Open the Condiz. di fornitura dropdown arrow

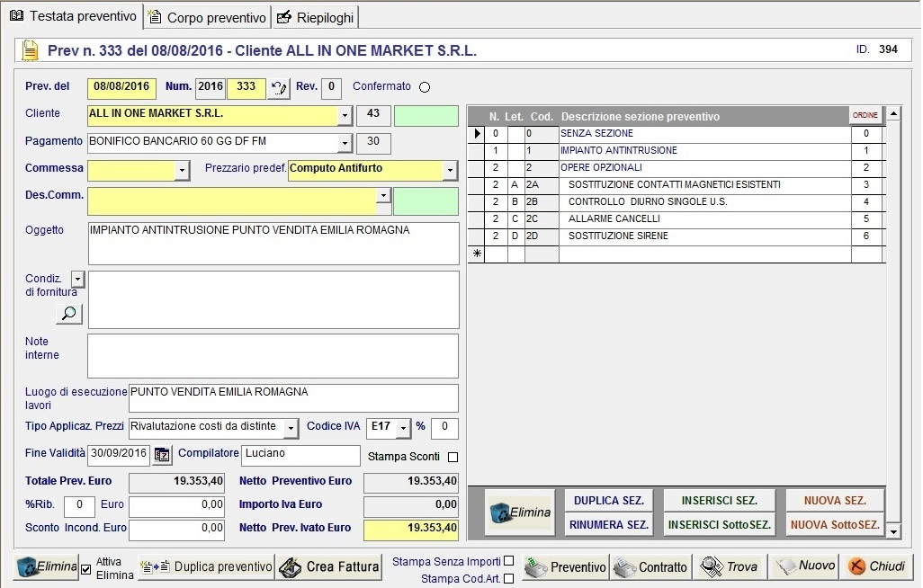pos(77,279)
